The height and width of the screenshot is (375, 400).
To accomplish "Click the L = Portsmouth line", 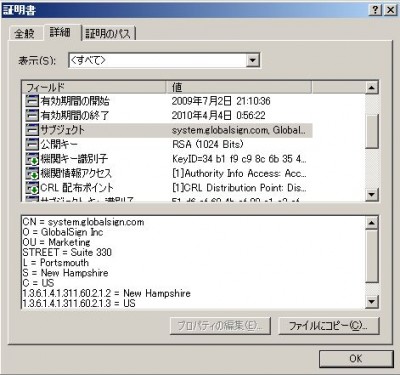I will [x=56, y=263].
